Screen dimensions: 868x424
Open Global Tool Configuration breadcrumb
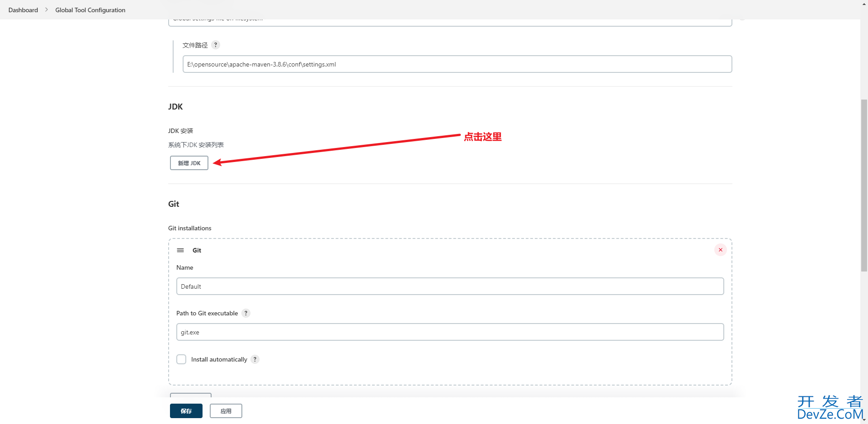[x=90, y=10]
